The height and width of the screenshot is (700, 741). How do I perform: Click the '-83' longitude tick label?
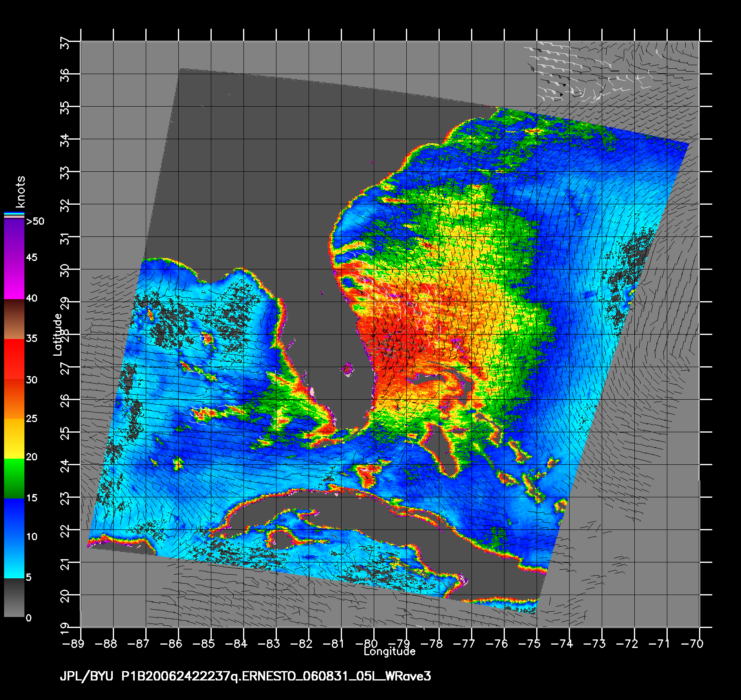(x=268, y=643)
